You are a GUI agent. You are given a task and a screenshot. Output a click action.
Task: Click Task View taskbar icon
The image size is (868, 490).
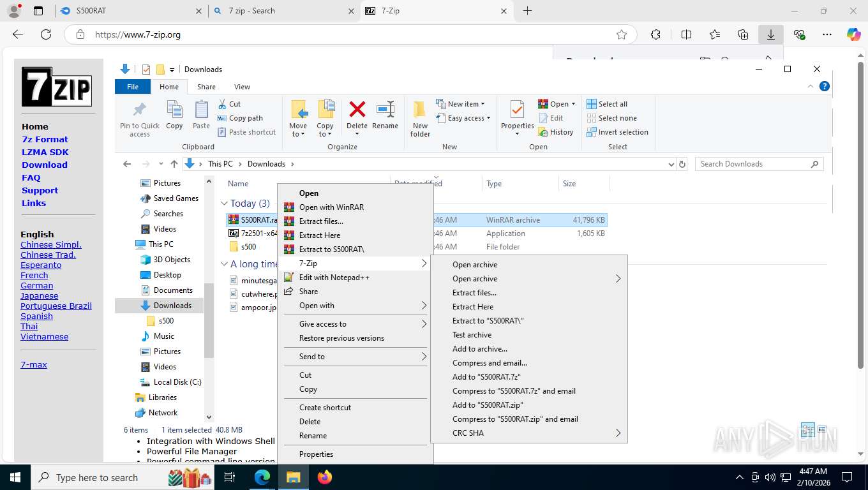click(230, 477)
